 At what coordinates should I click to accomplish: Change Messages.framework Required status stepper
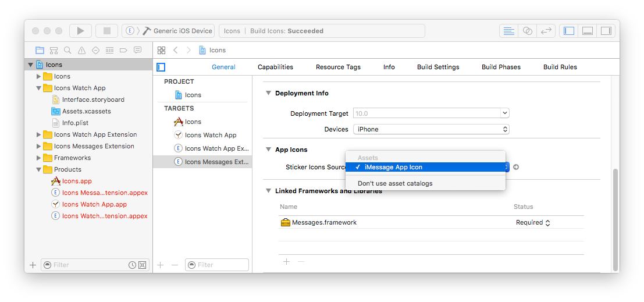547,222
